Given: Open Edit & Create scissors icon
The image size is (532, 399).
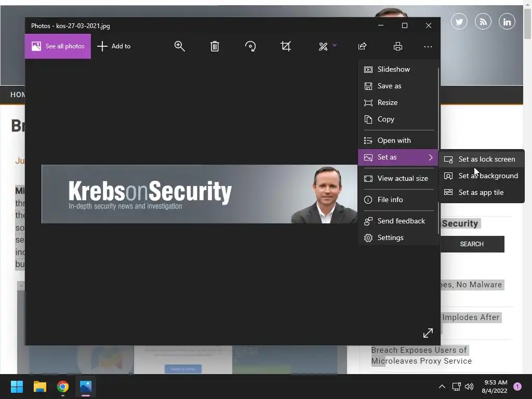Looking at the screenshot, I should (323, 46).
